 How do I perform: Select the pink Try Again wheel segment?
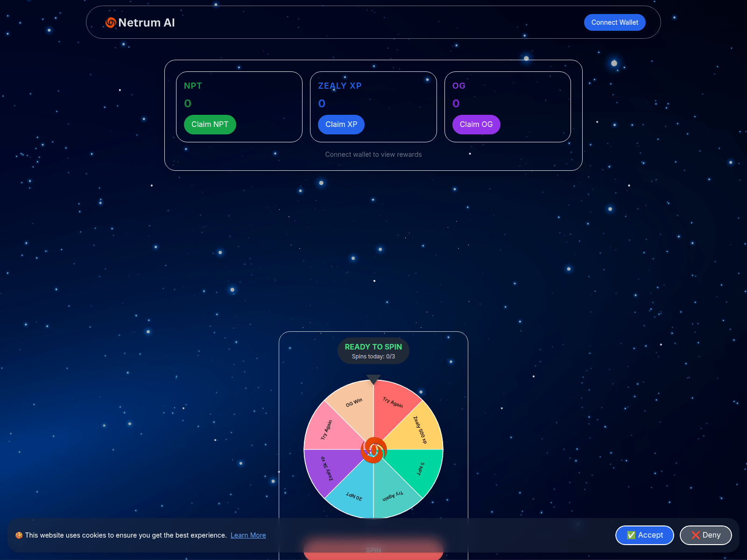(x=327, y=430)
